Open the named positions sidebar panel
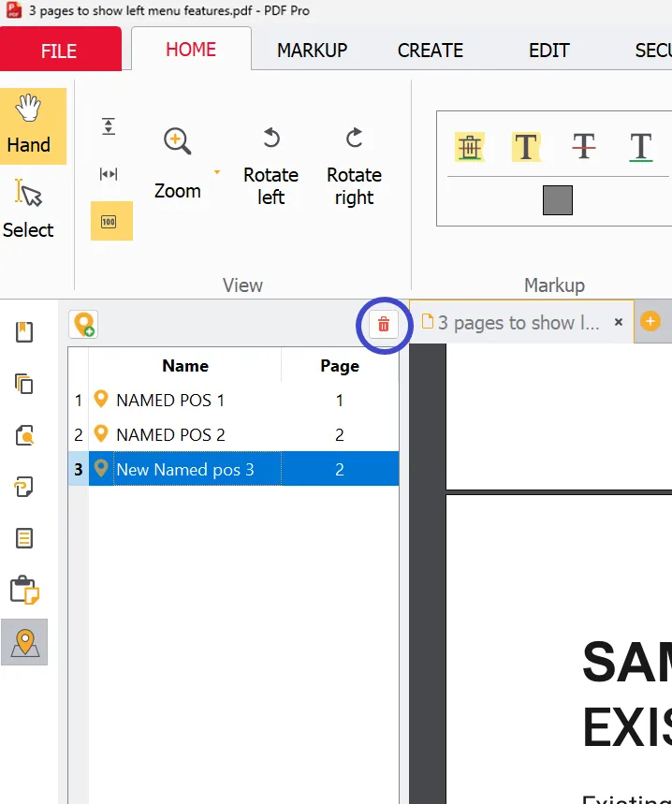Screen dimensions: 672x804 pyautogui.click(x=24, y=642)
